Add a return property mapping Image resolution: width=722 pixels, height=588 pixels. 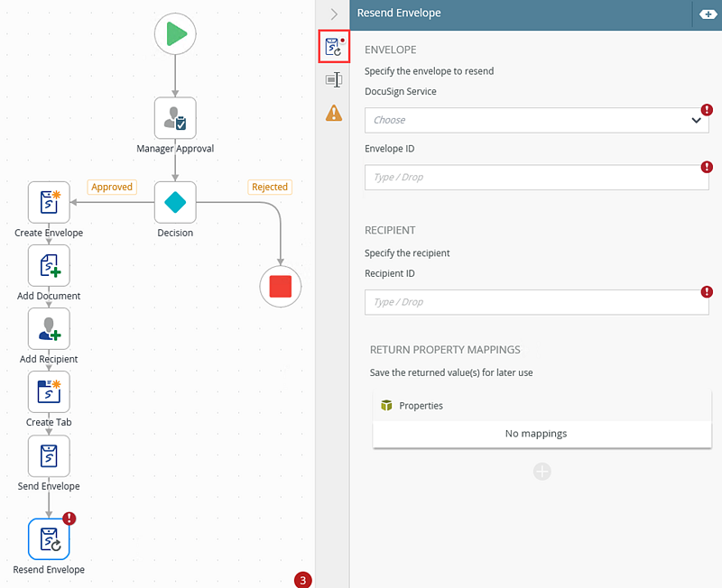(541, 472)
